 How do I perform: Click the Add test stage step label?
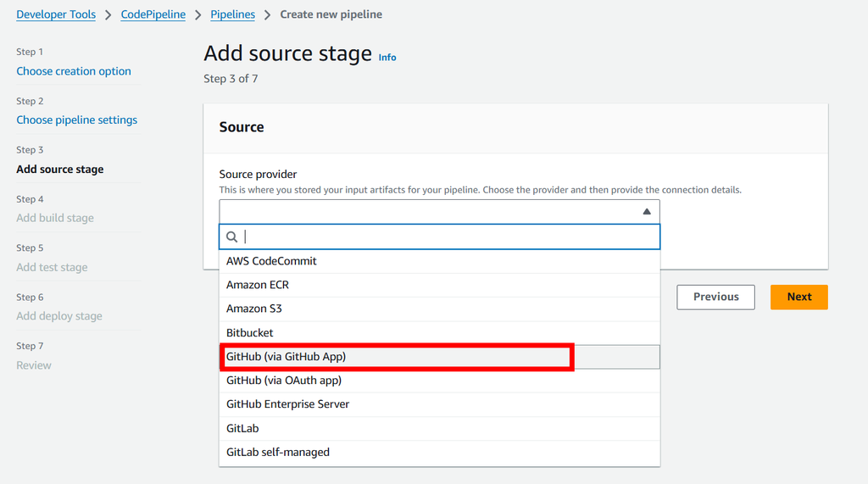(52, 267)
